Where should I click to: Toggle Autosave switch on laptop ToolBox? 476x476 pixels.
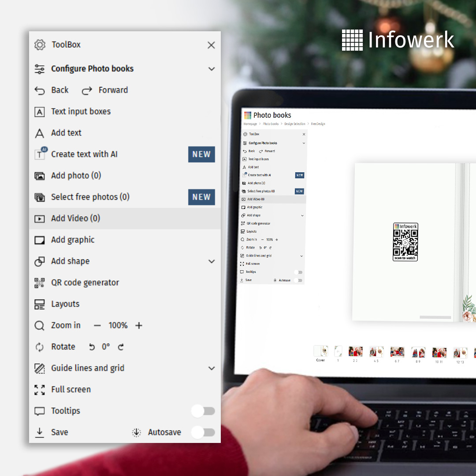coord(299,280)
